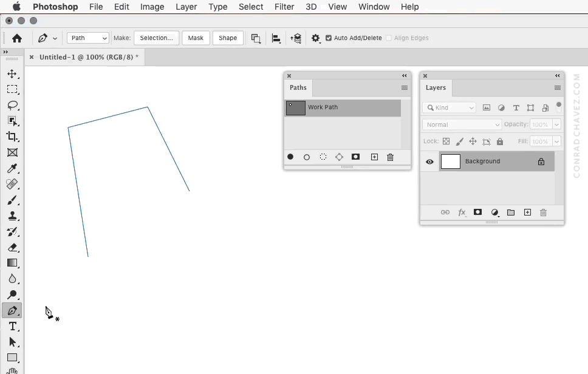Select the Zoom tool
The image size is (588, 374).
point(13,294)
